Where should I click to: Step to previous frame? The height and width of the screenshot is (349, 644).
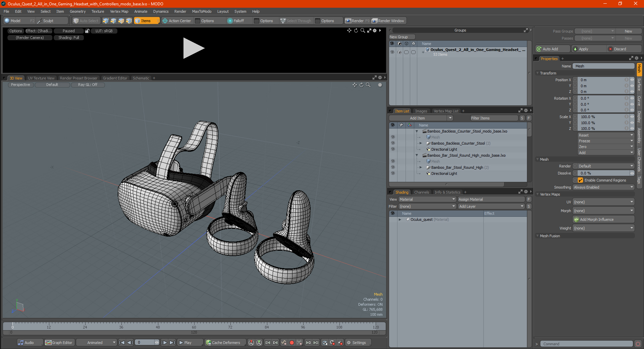(x=130, y=343)
